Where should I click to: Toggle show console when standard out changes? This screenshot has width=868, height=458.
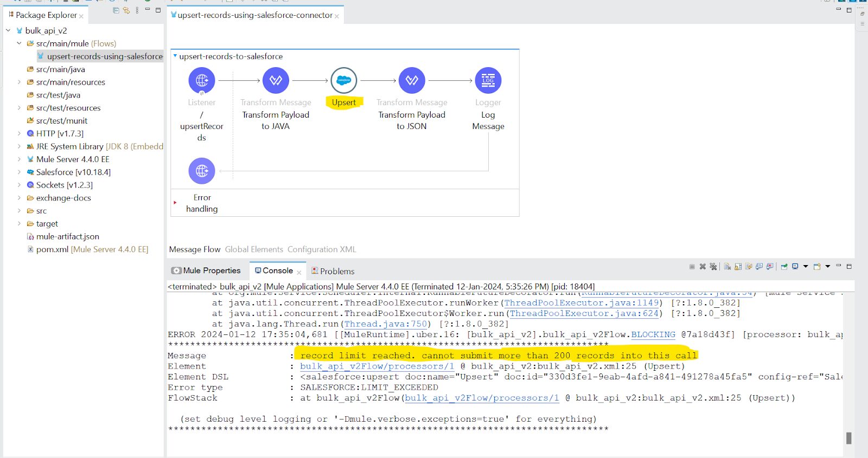click(x=759, y=266)
